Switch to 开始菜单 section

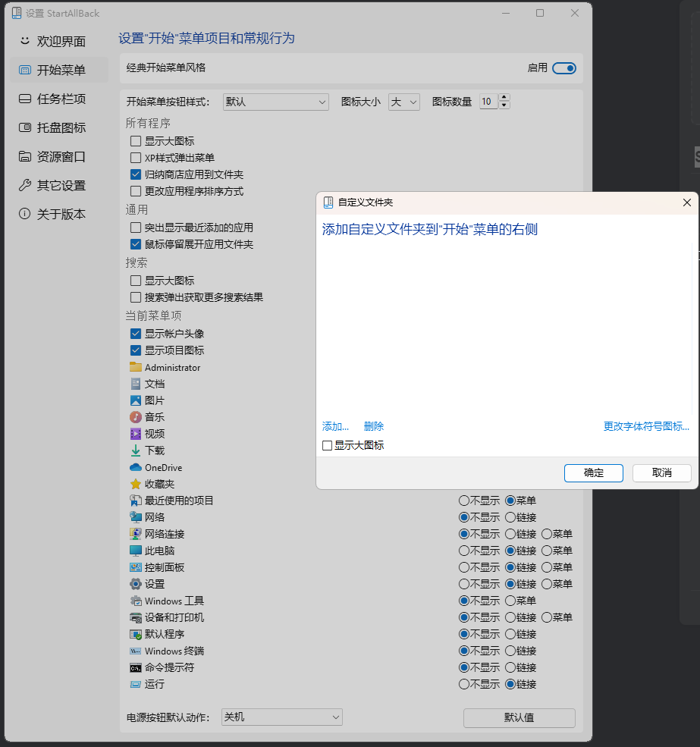pyautogui.click(x=60, y=70)
